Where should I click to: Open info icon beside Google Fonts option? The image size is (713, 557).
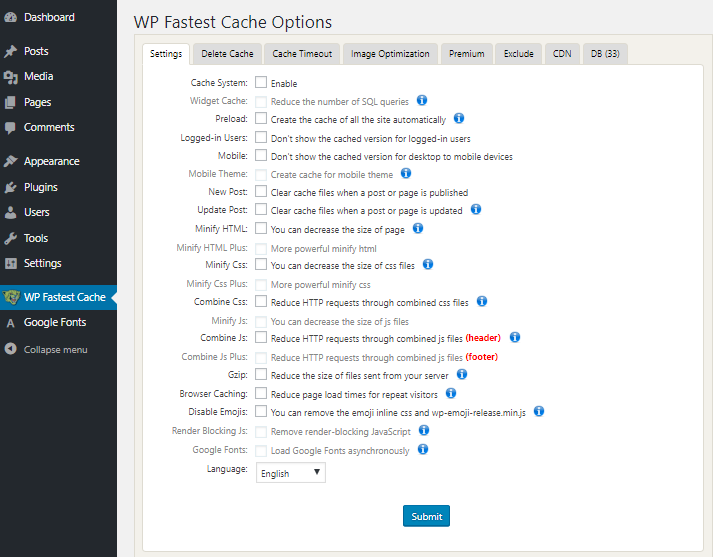tap(423, 449)
